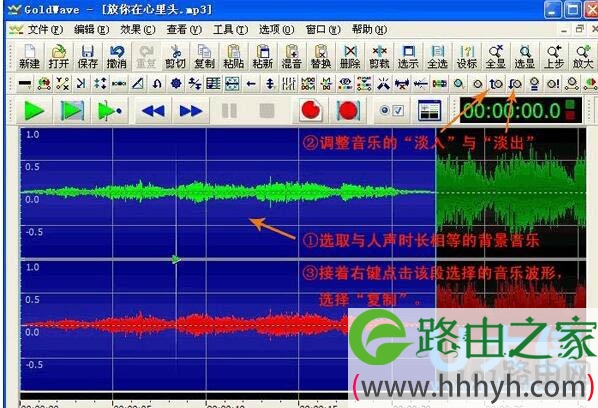Image resolution: width=598 pixels, height=408 pixels.
Task: Undo with the 撤消 toolbar icon
Action: (x=117, y=56)
